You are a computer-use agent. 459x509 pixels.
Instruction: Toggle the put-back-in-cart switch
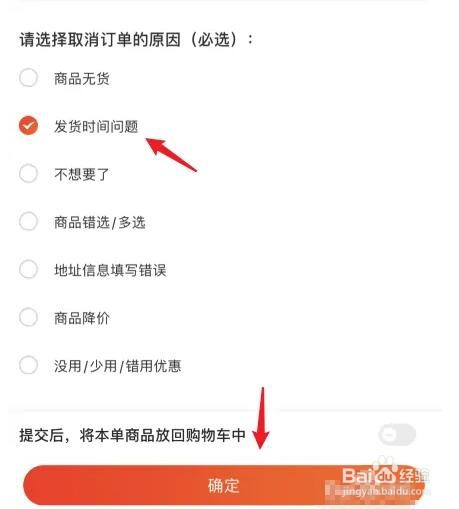[397, 434]
